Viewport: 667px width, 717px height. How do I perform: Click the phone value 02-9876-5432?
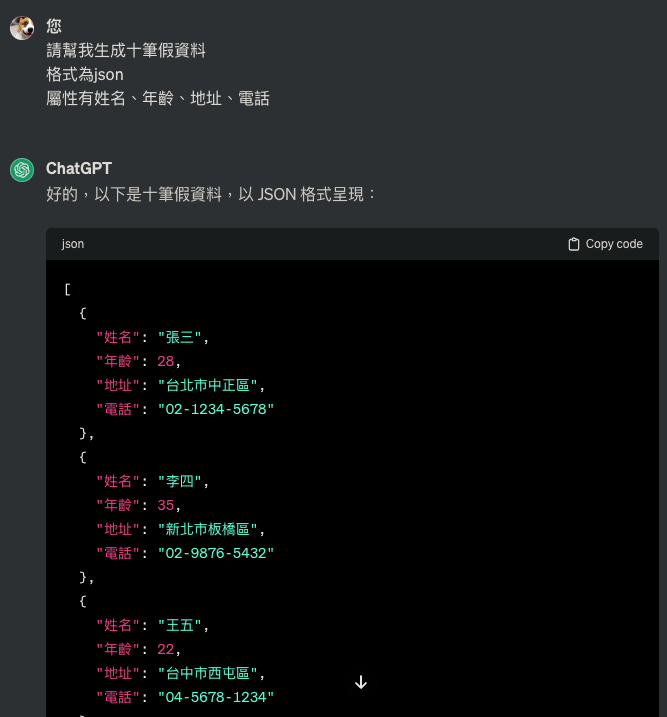[x=216, y=553]
